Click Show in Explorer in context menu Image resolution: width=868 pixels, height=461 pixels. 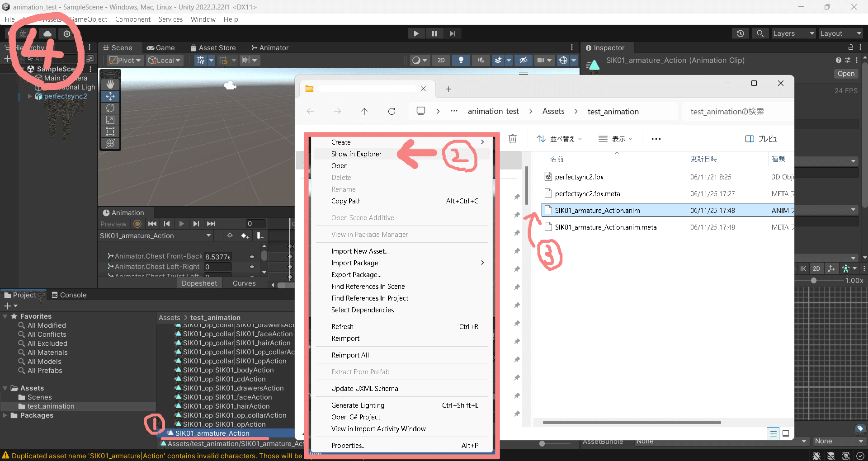(356, 154)
